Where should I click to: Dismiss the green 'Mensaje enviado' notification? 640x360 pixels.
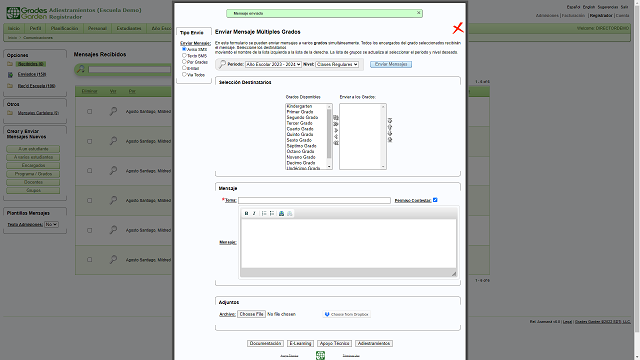(x=418, y=13)
